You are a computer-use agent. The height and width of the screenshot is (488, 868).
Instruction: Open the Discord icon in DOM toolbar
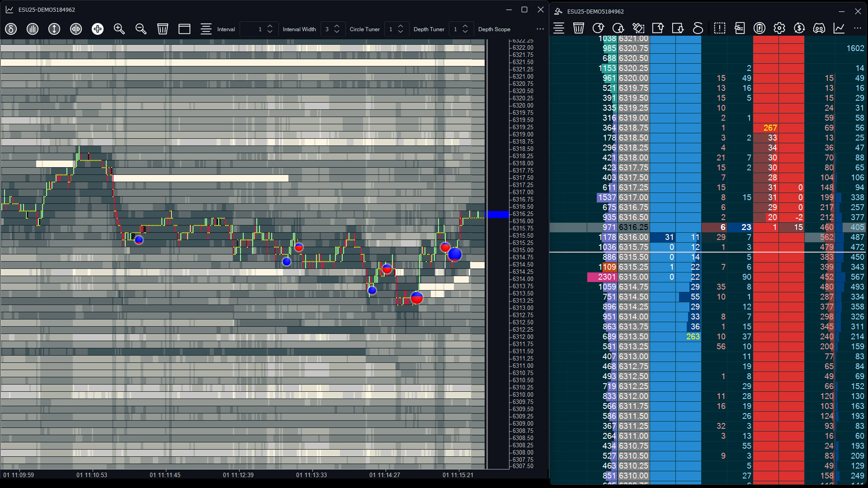819,28
